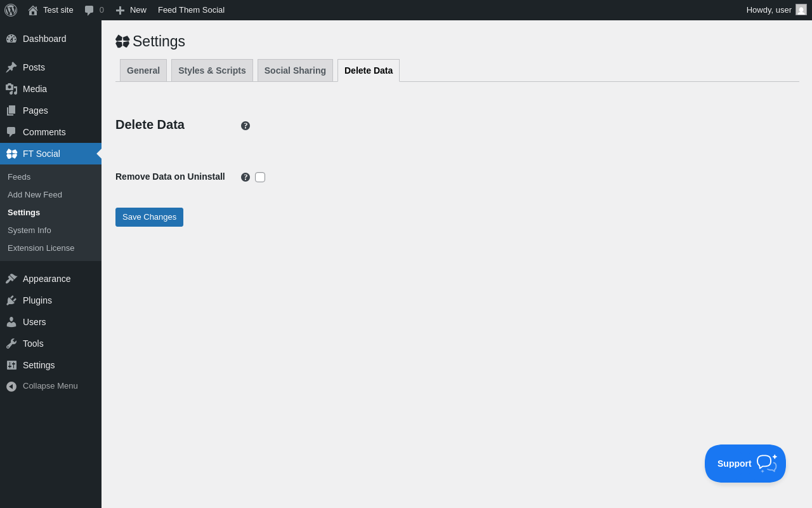The image size is (812, 508).
Task: Open System Info submenu link
Action: point(29,231)
